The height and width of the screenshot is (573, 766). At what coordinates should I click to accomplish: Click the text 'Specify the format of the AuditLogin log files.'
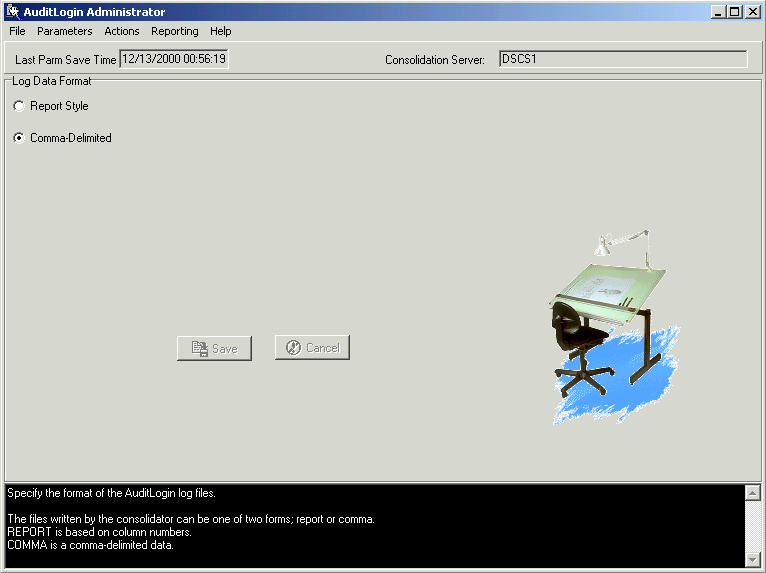[x=111, y=493]
